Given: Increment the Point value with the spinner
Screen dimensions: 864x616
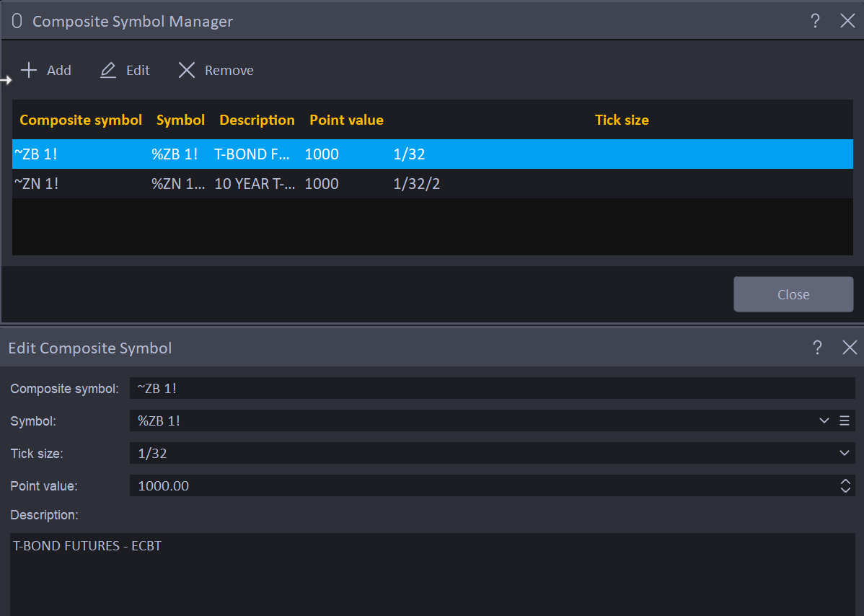Looking at the screenshot, I should coord(845,482).
